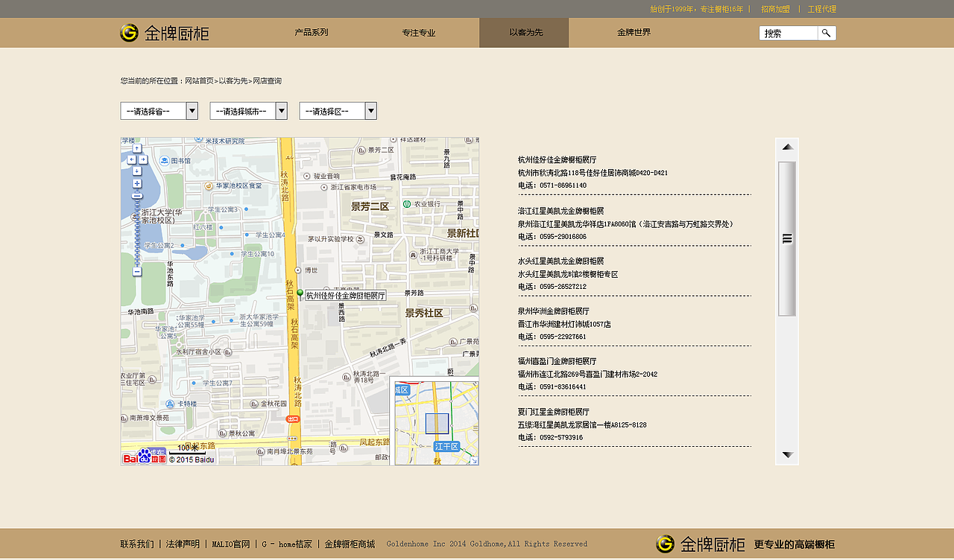The image size is (954, 560).
Task: Click the 金秋花园 residence icon on map
Action: pos(253,404)
